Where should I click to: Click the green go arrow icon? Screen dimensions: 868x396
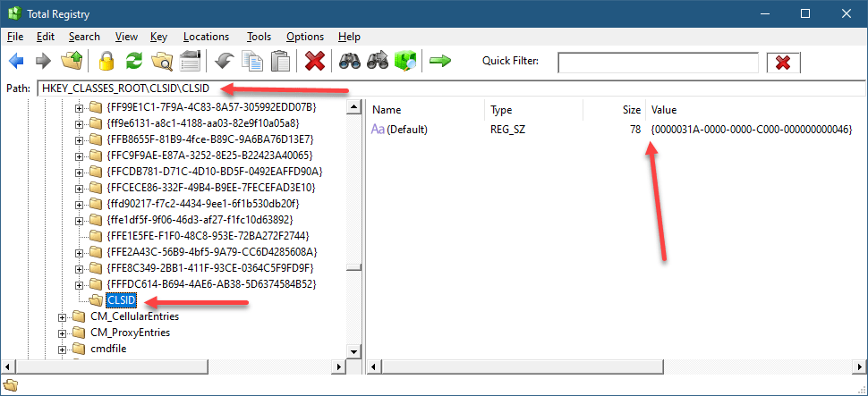click(x=439, y=62)
